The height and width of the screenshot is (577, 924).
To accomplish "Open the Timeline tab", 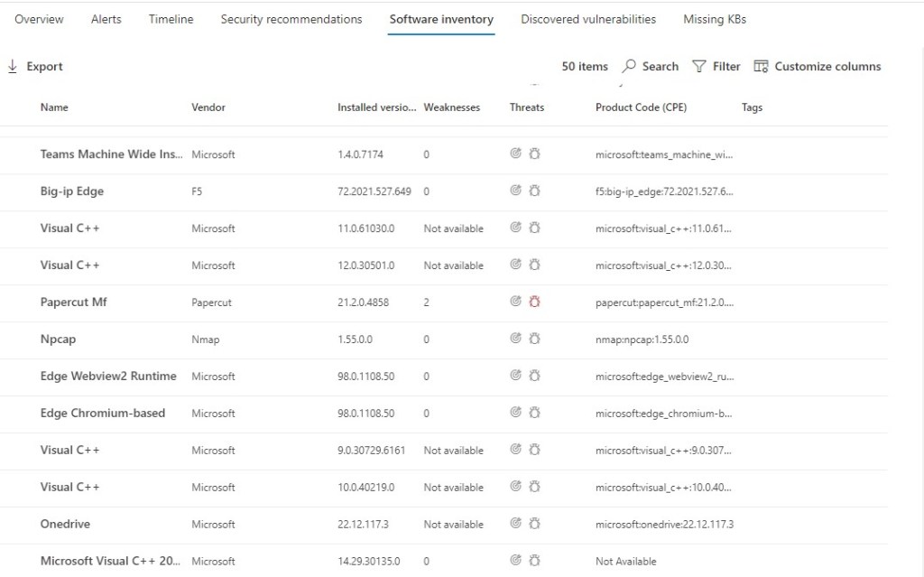I will coord(171,19).
